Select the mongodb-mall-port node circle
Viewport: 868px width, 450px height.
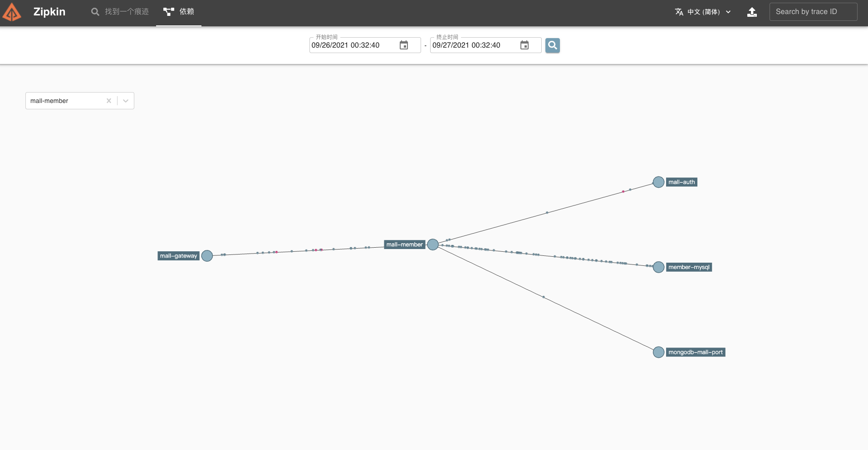coord(658,352)
